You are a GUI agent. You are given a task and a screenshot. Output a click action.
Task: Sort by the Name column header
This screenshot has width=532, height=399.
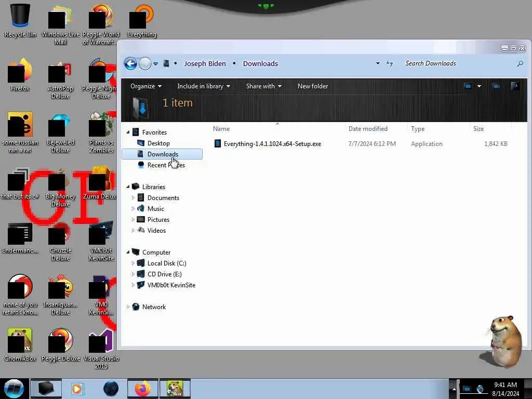pos(221,129)
